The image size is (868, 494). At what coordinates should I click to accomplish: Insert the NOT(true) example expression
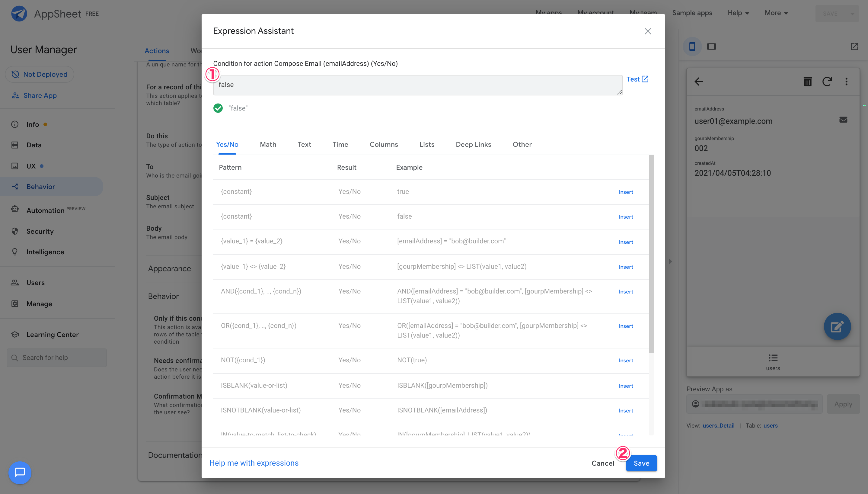tap(626, 360)
